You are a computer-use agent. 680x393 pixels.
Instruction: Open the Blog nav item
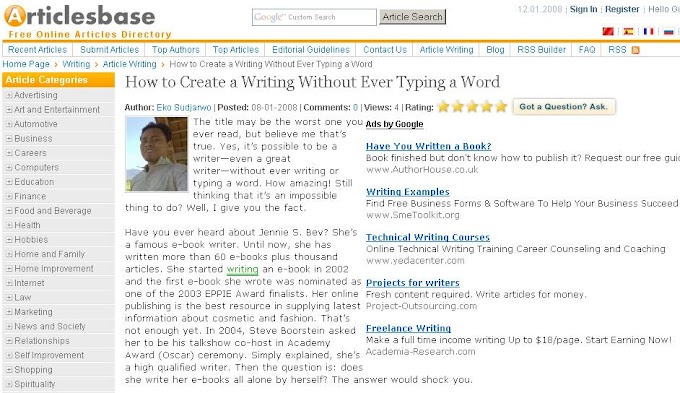point(495,50)
